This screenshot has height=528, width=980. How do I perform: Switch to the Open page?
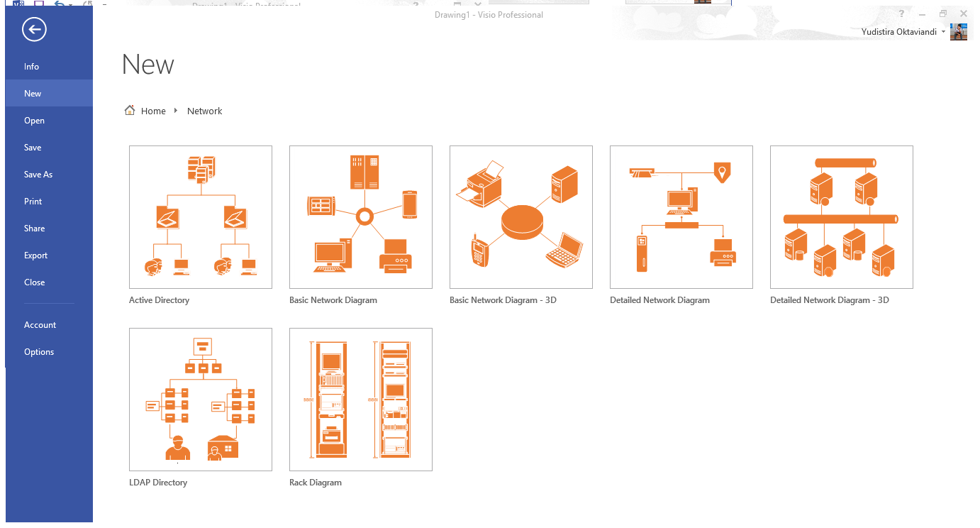(x=34, y=120)
